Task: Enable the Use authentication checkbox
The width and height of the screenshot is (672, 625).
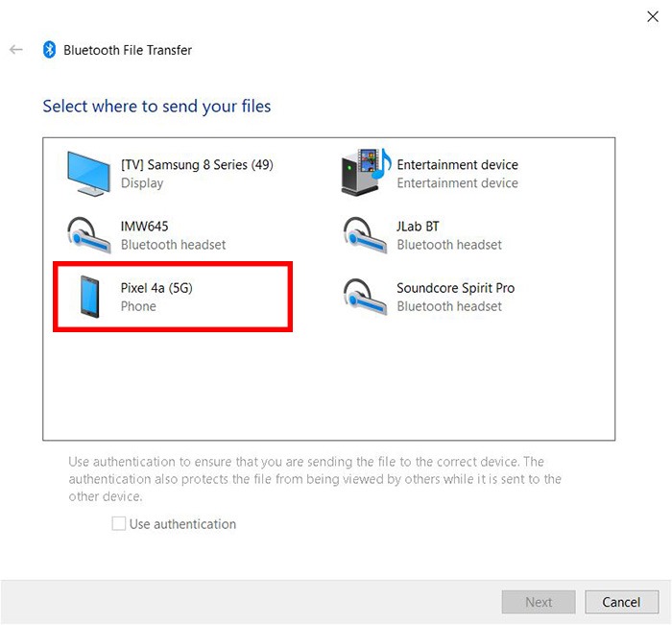Action: click(118, 523)
